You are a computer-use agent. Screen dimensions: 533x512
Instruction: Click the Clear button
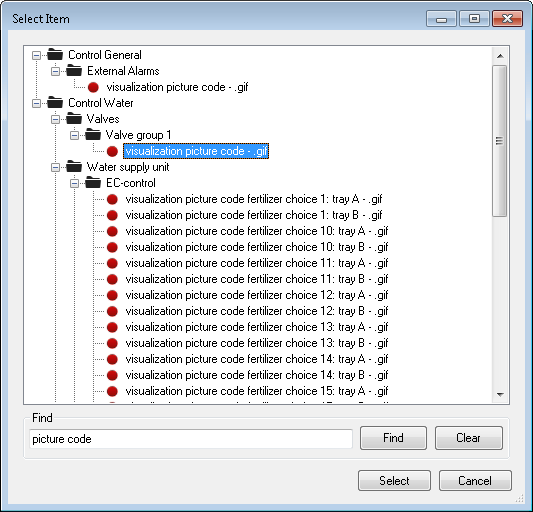469,438
